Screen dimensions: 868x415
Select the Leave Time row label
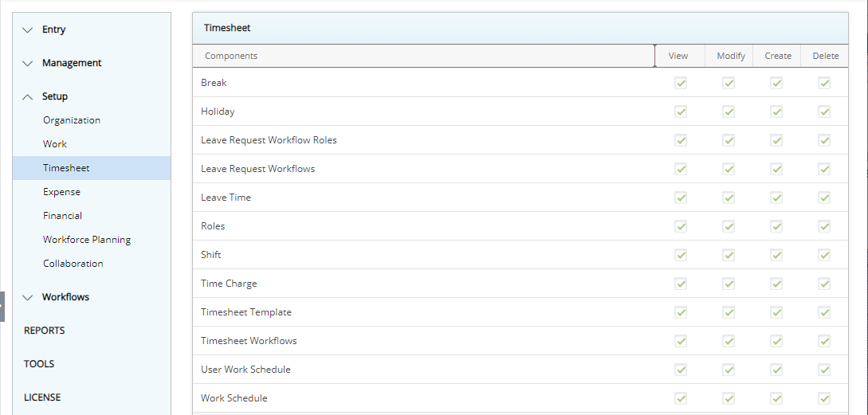click(226, 198)
